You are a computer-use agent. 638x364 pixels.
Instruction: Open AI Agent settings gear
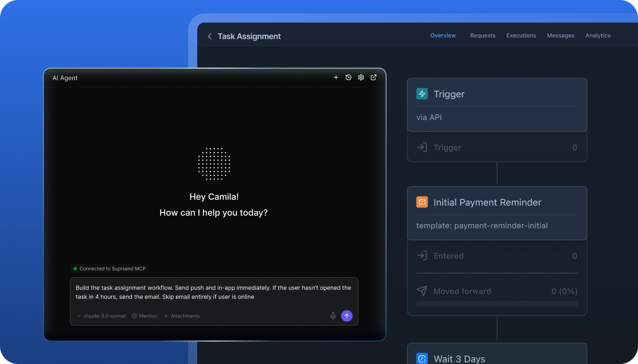pyautogui.click(x=361, y=77)
